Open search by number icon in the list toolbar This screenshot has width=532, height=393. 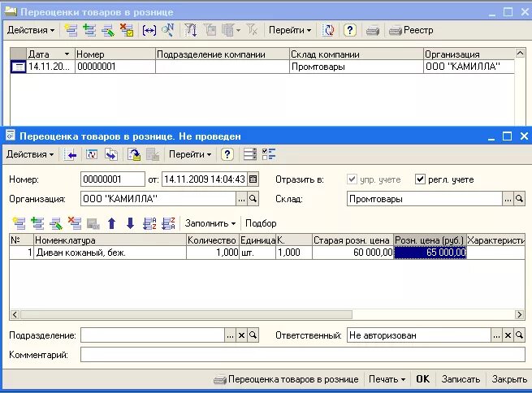[168, 30]
